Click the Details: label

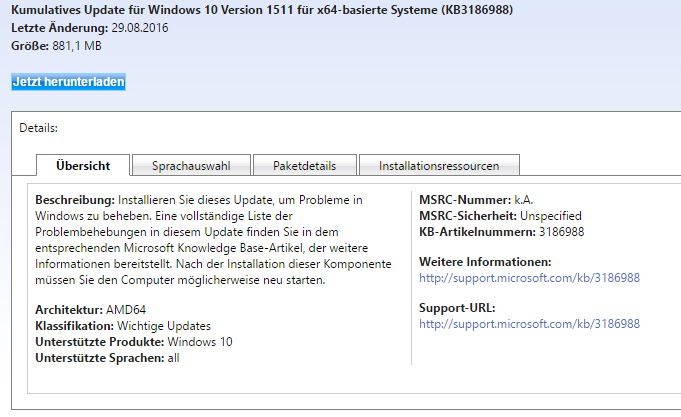click(x=38, y=128)
